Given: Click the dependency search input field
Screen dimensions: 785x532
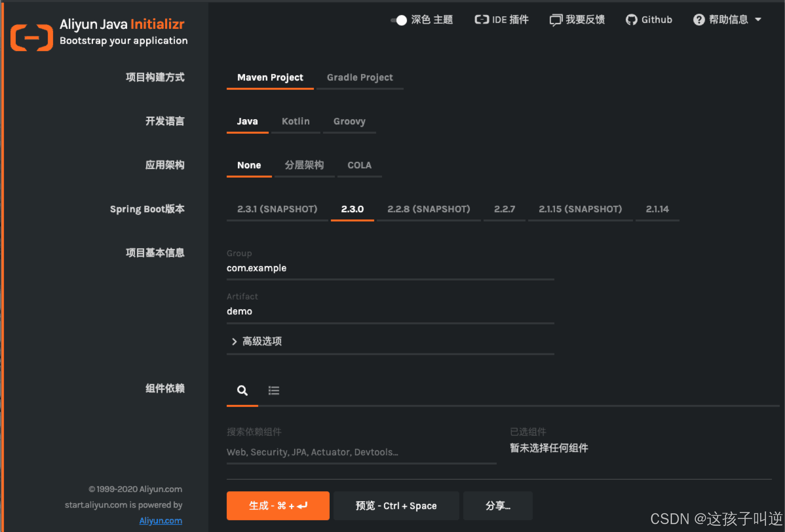Looking at the screenshot, I should point(361,452).
